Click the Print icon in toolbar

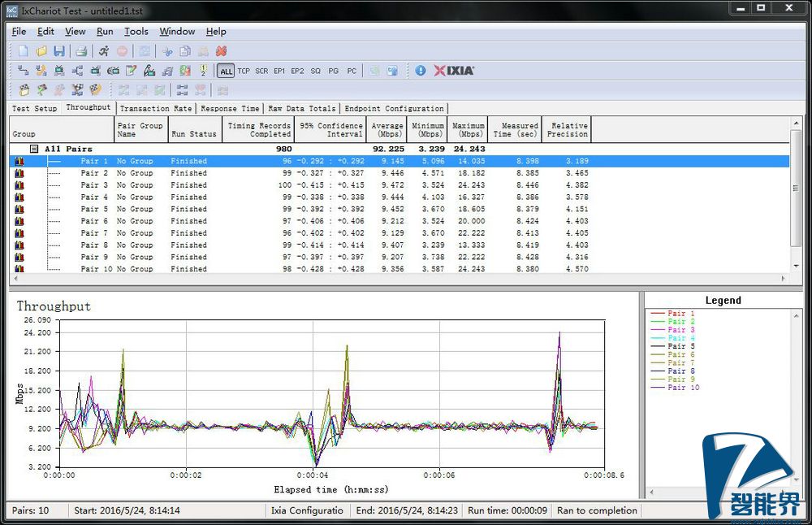[x=81, y=51]
